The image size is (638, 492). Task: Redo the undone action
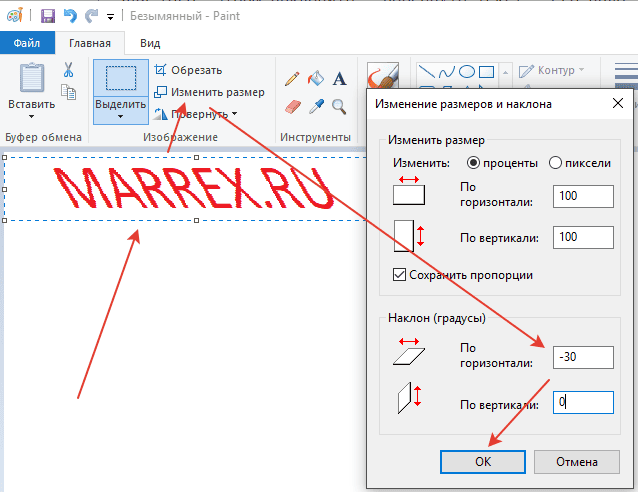(x=91, y=16)
